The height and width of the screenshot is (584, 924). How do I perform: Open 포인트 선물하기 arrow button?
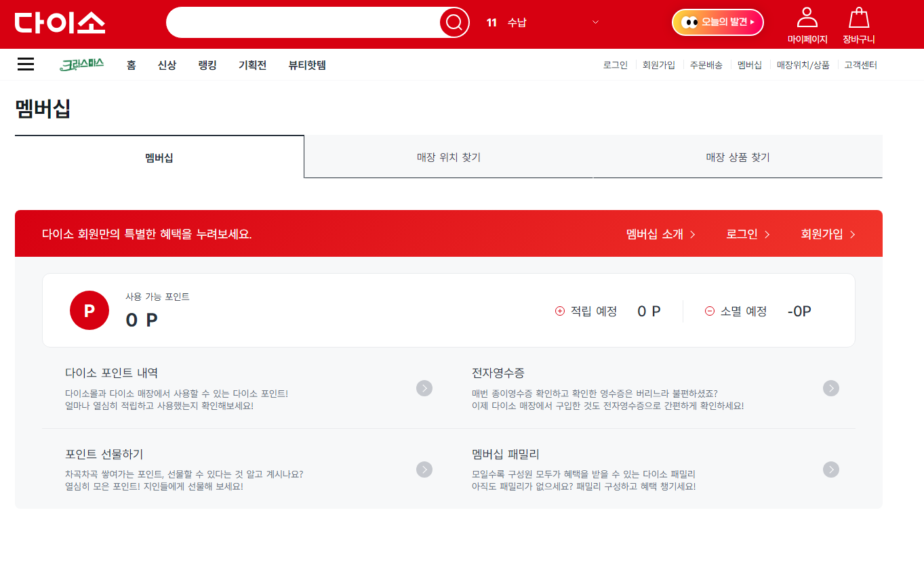click(x=424, y=470)
